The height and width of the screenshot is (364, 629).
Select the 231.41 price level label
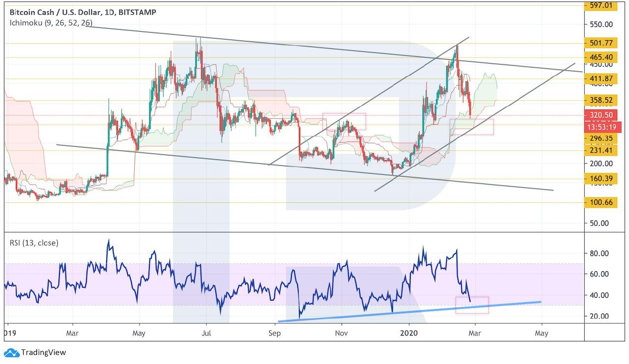click(600, 151)
